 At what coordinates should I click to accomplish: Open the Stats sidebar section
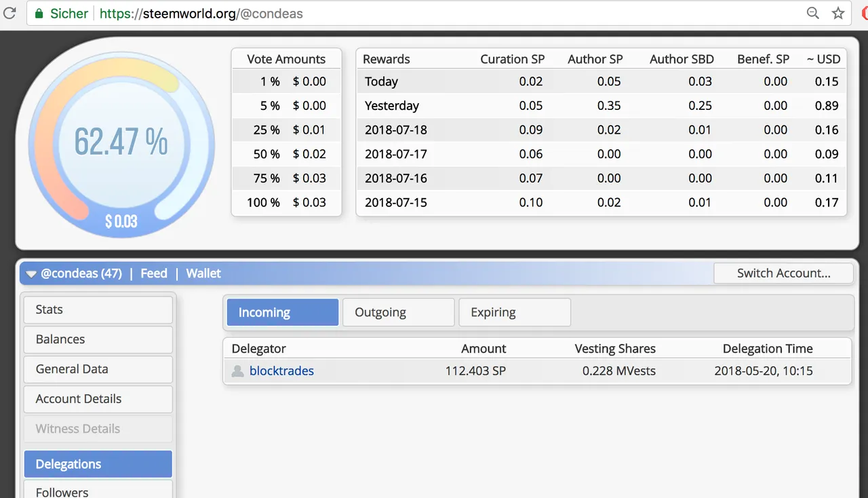pos(98,309)
